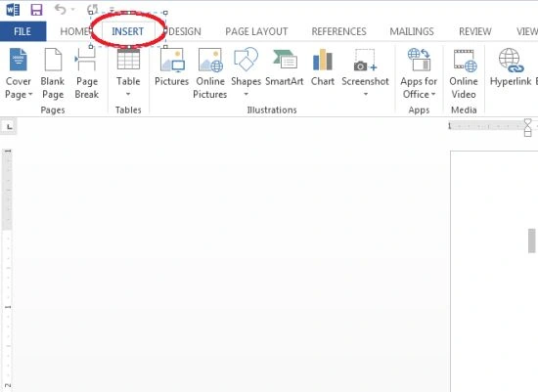538x392 pixels.
Task: Insert a SmartArt graphic
Action: (285, 67)
